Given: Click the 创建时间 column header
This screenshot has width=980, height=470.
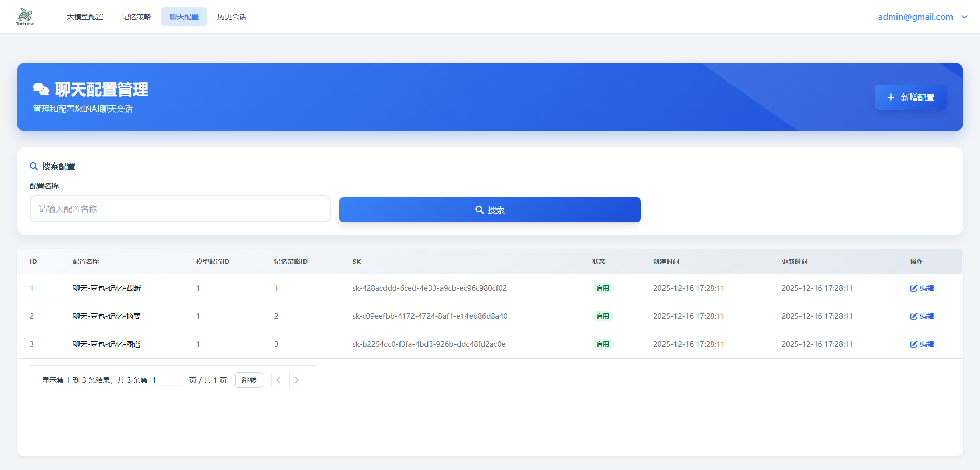Looking at the screenshot, I should tap(666, 262).
